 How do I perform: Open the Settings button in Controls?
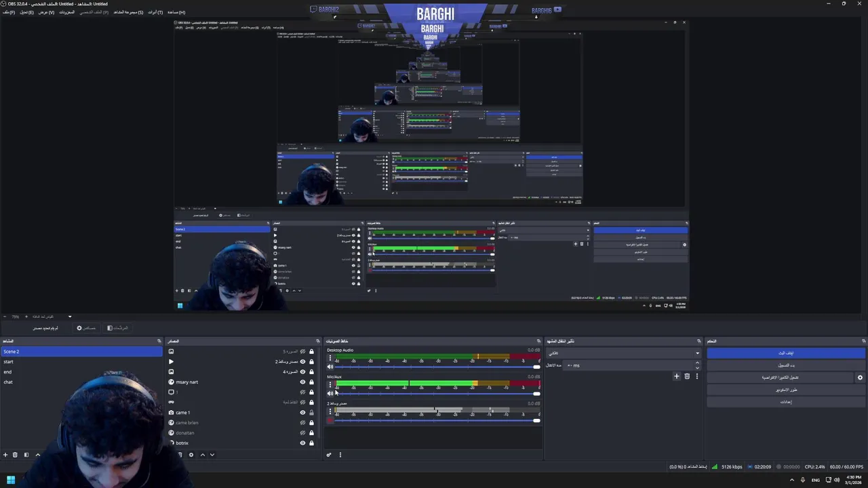click(786, 402)
